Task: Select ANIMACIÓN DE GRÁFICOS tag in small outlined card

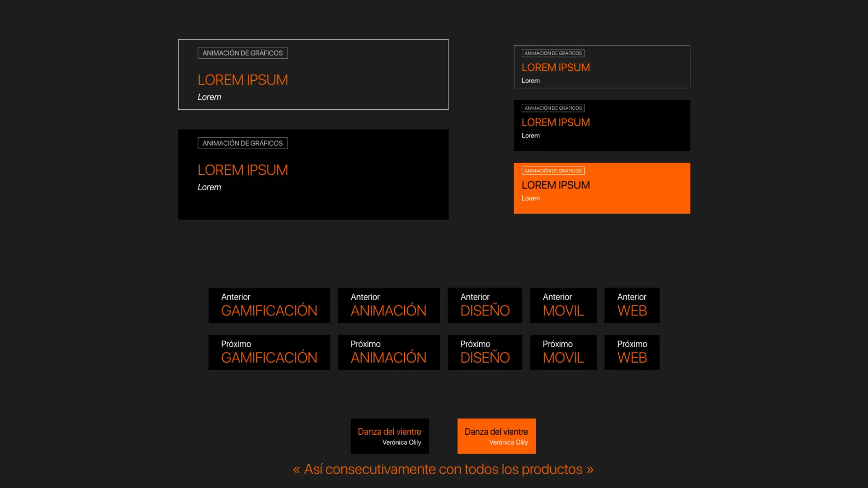Action: pos(553,53)
